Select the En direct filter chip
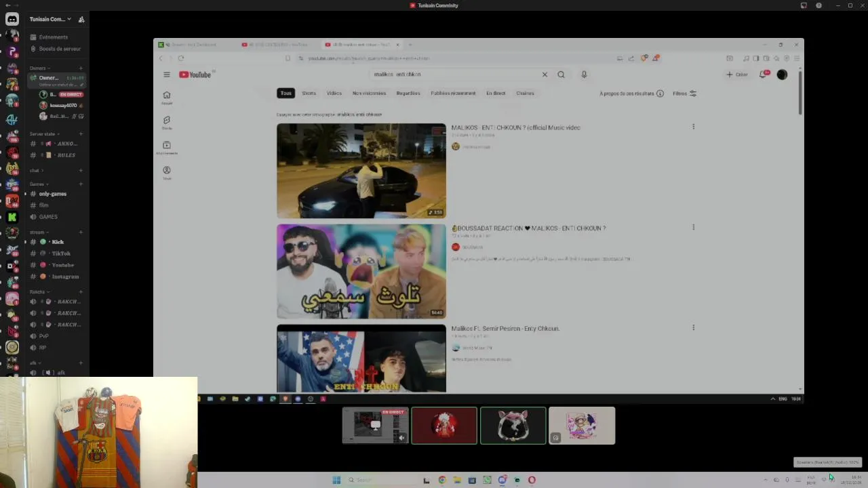Screen dimensions: 868x488 [x=496, y=93]
